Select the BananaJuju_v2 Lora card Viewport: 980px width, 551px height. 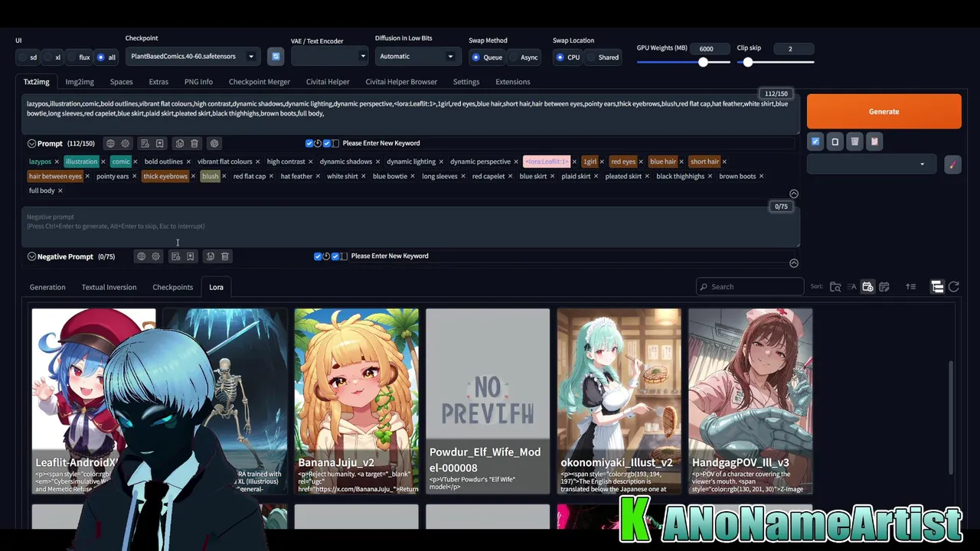click(x=357, y=401)
